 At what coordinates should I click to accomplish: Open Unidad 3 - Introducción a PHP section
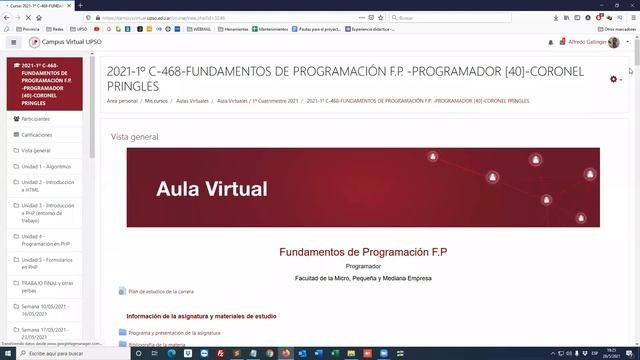(x=44, y=213)
